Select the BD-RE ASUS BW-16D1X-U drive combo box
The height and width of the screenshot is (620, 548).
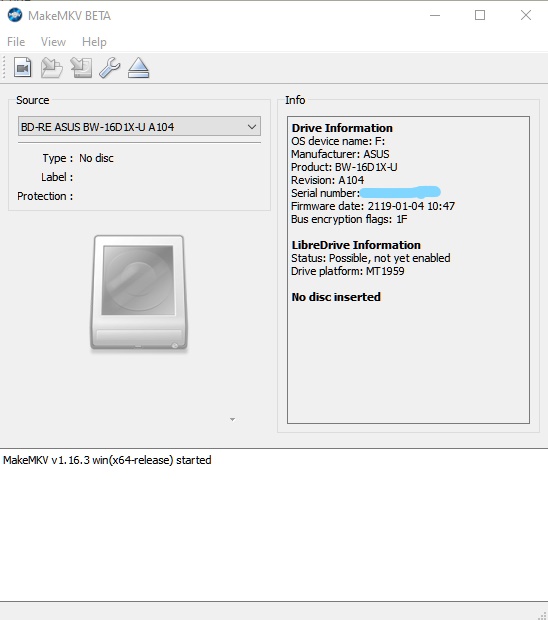(139, 127)
